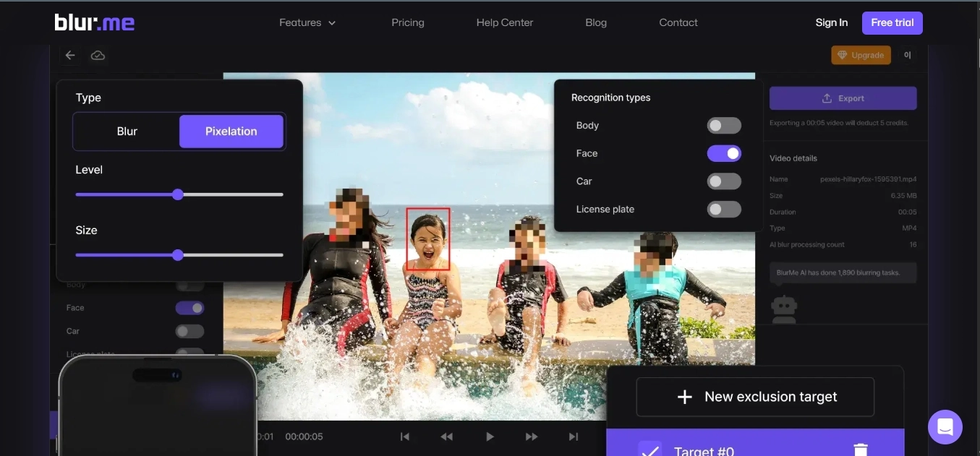Image resolution: width=980 pixels, height=456 pixels.
Task: Go to Help Center
Action: coord(504,22)
